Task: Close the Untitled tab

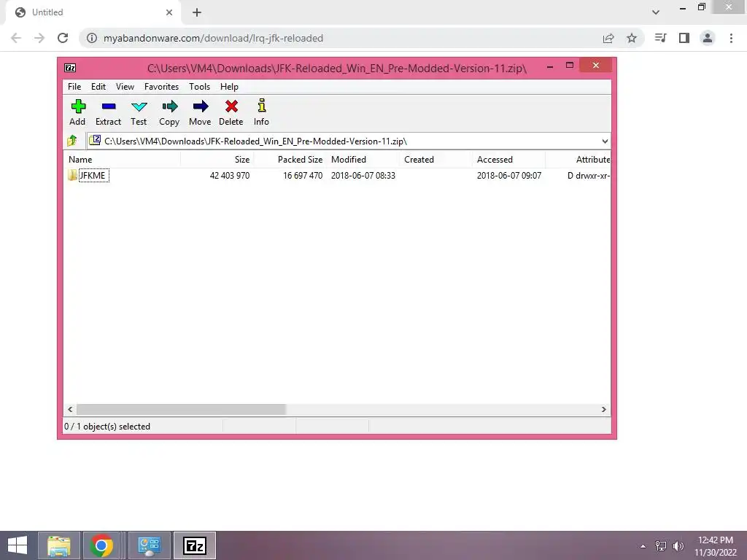Action: tap(169, 12)
